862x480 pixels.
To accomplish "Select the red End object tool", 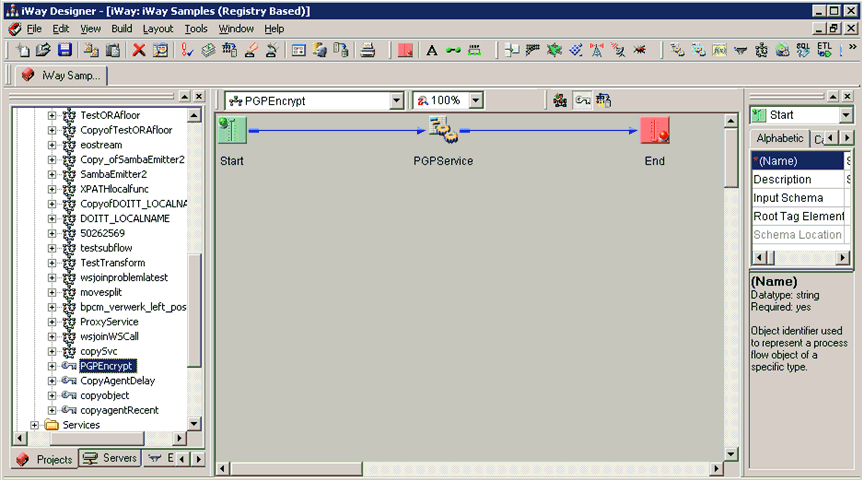I will [405, 51].
